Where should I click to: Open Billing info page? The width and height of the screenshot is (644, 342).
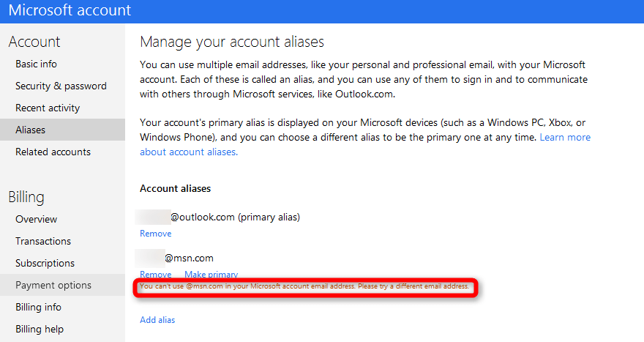point(38,307)
